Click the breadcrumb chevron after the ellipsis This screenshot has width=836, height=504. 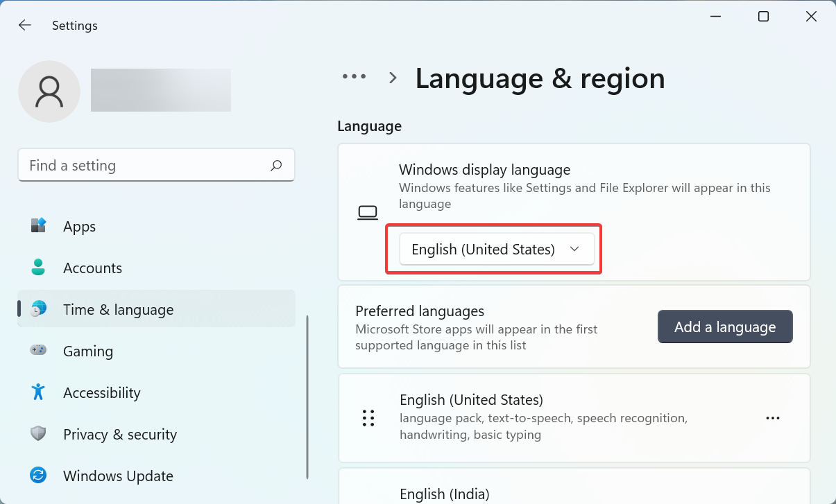[x=392, y=78]
